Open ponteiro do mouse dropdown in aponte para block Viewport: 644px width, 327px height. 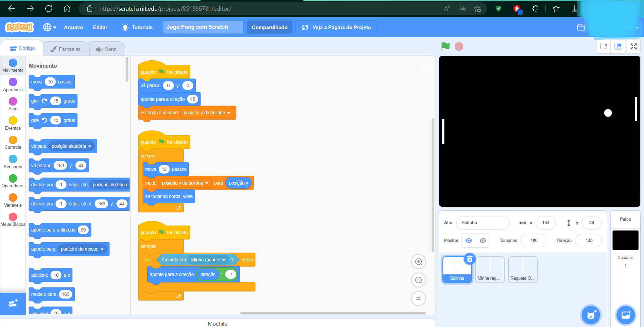click(83, 249)
